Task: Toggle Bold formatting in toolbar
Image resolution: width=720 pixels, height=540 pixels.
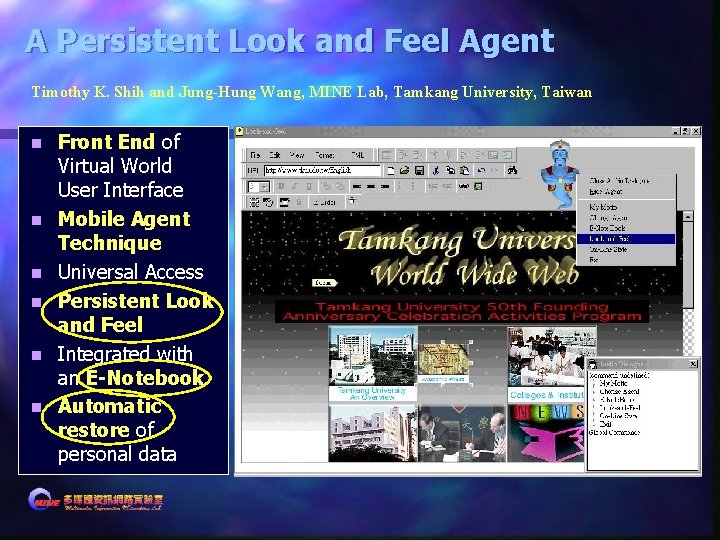Action: click(281, 186)
